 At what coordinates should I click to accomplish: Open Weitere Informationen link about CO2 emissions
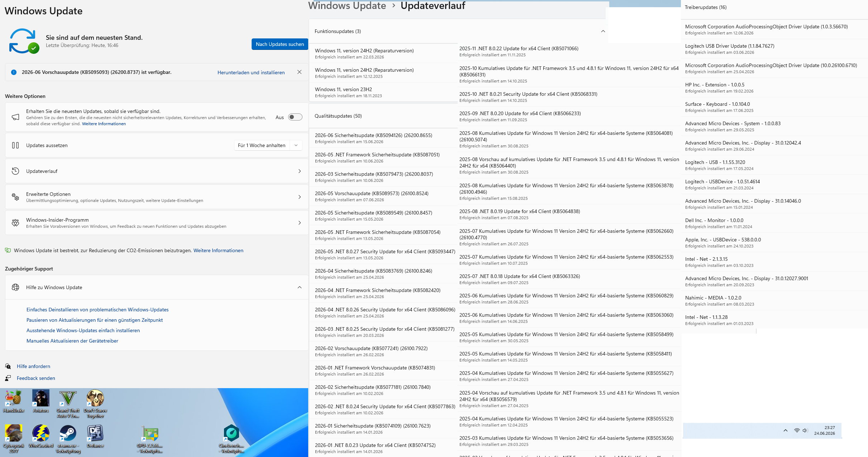[x=218, y=250]
